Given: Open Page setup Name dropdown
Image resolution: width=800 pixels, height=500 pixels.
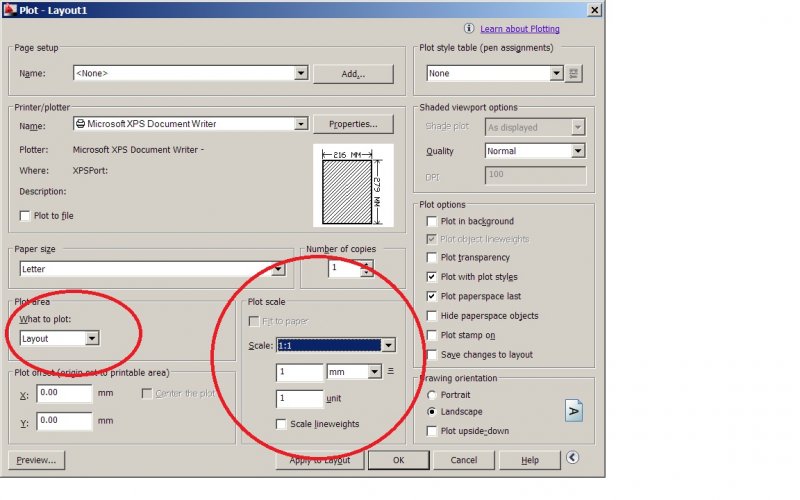Looking at the screenshot, I should coord(301,73).
